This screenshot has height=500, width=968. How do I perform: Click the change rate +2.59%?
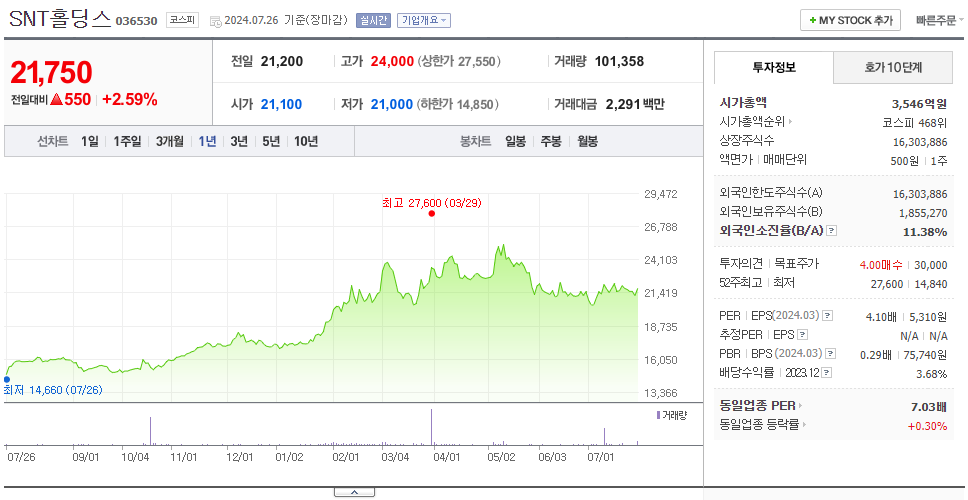coord(130,99)
